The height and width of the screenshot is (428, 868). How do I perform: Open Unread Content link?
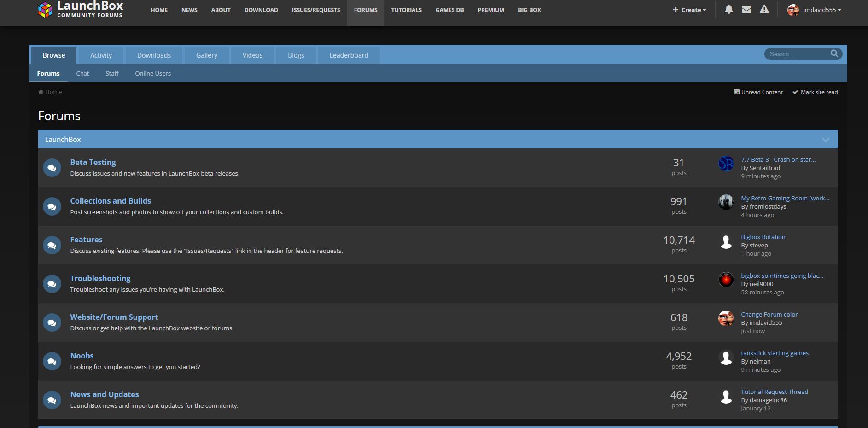(758, 92)
